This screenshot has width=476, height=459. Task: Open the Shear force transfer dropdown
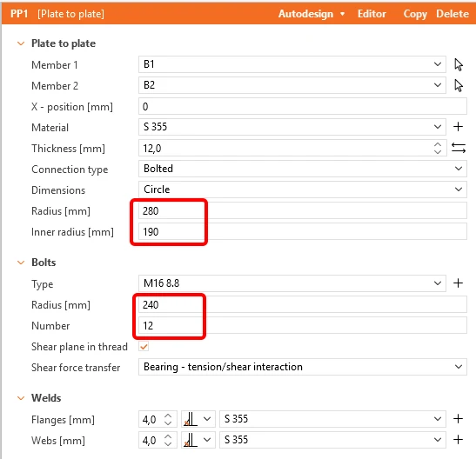(303, 367)
